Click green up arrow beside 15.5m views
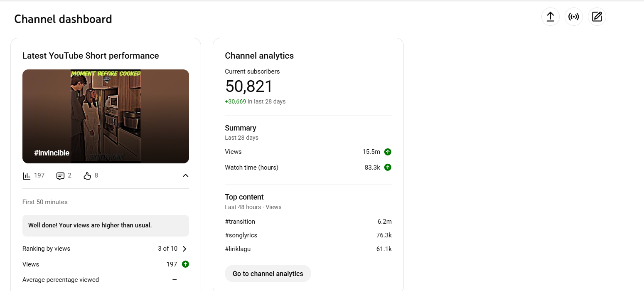 click(388, 152)
